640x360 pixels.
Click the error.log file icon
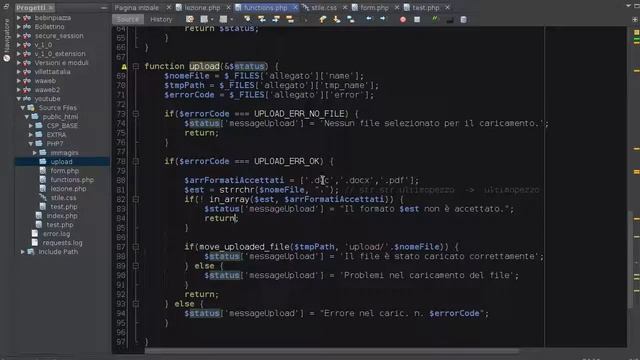click(35, 233)
